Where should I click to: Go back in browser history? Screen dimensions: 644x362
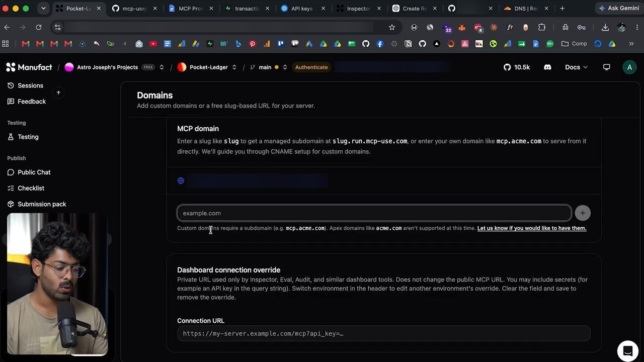[7, 27]
